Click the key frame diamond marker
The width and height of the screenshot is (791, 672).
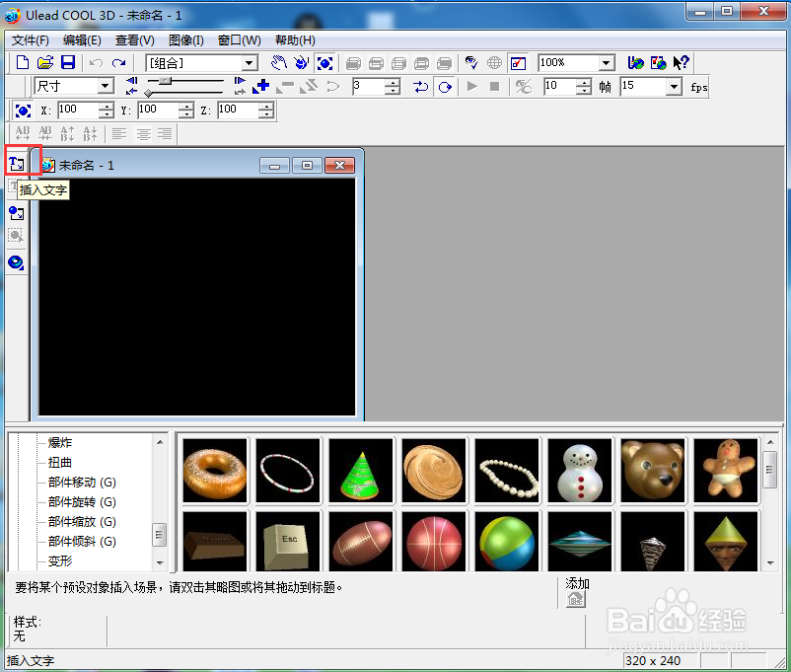(148, 93)
